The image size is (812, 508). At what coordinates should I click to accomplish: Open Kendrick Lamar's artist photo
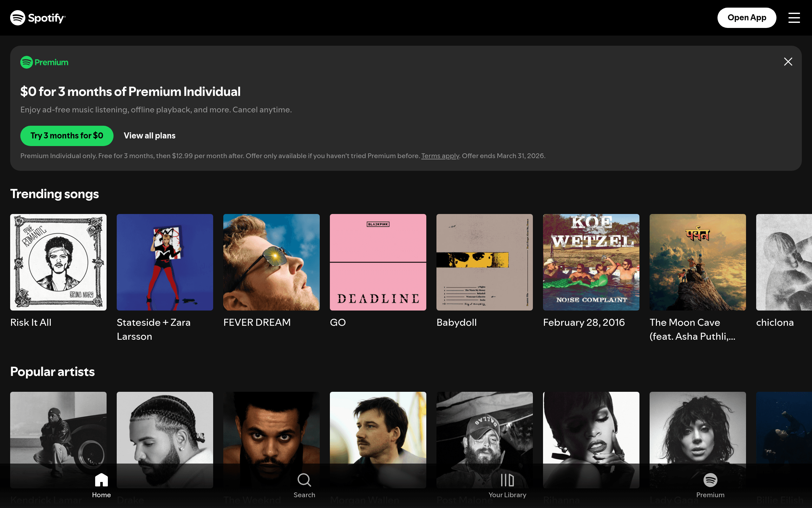tap(58, 440)
